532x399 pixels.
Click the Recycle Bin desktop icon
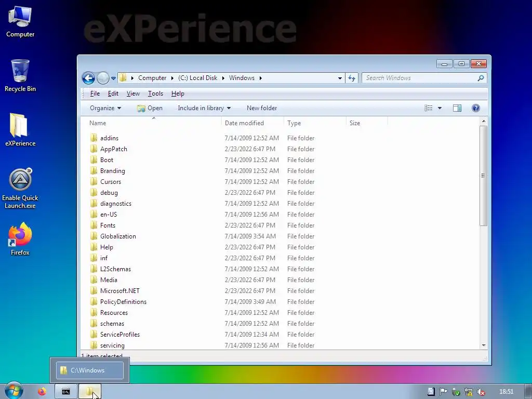click(20, 75)
